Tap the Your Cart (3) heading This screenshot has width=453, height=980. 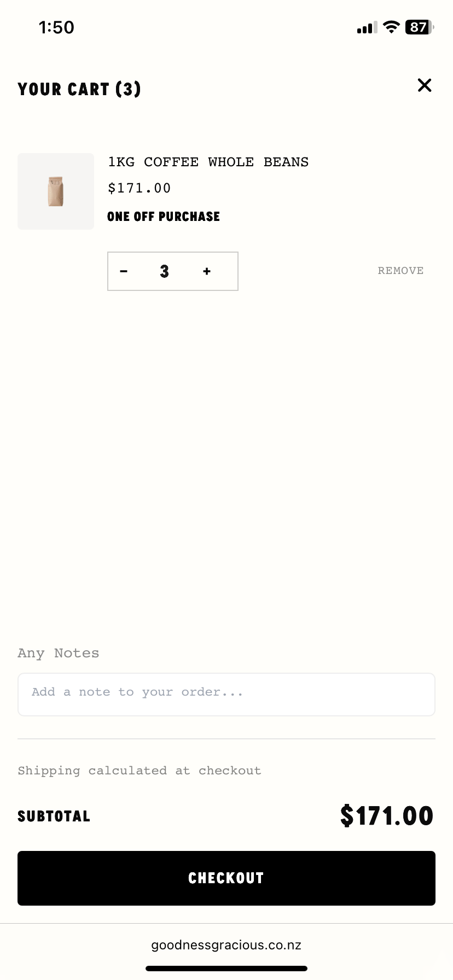tap(79, 89)
